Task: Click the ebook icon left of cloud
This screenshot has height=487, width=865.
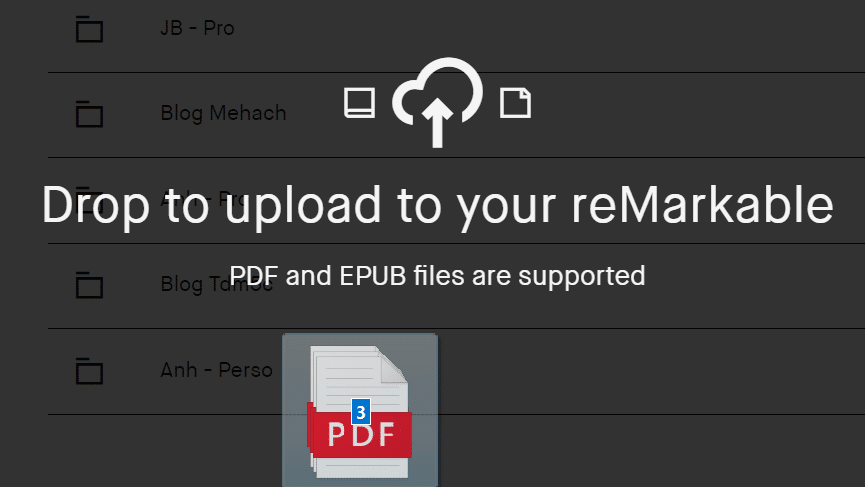Action: coord(359,103)
